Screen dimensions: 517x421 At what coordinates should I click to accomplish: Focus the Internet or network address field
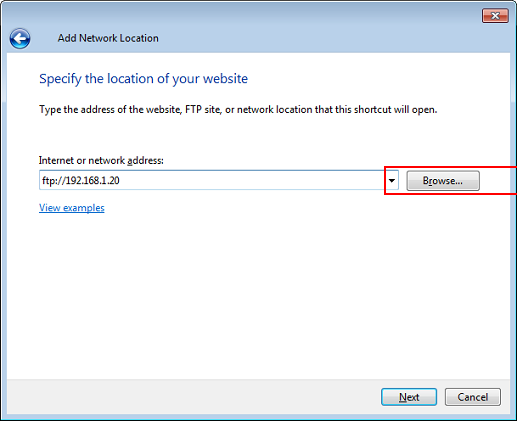[x=219, y=180]
